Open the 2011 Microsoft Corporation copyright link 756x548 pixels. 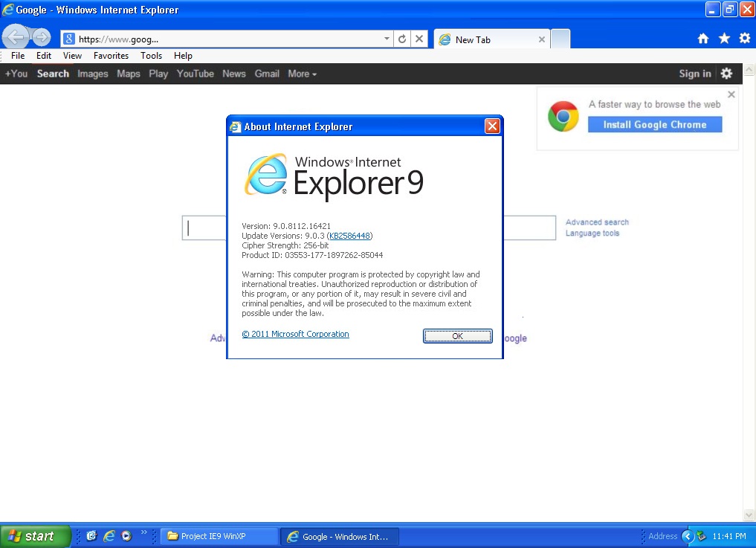295,334
